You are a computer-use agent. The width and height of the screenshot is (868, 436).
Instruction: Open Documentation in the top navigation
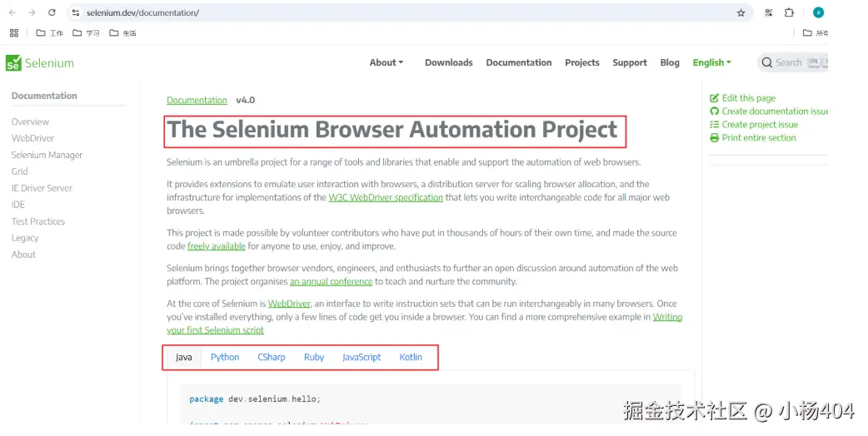point(519,62)
